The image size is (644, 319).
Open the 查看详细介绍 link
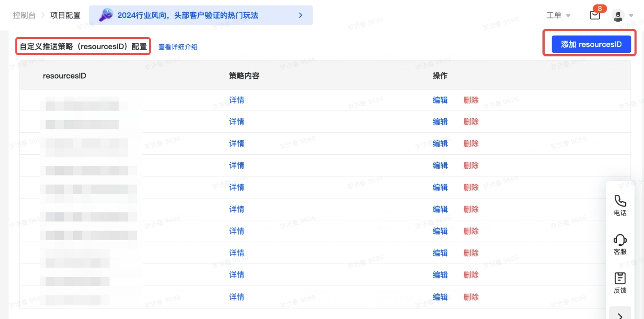(x=178, y=47)
